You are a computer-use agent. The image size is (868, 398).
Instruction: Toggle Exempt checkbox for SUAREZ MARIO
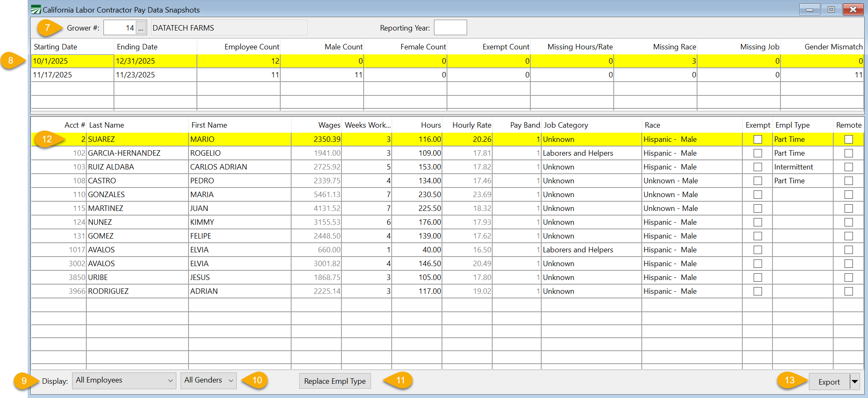[757, 139]
